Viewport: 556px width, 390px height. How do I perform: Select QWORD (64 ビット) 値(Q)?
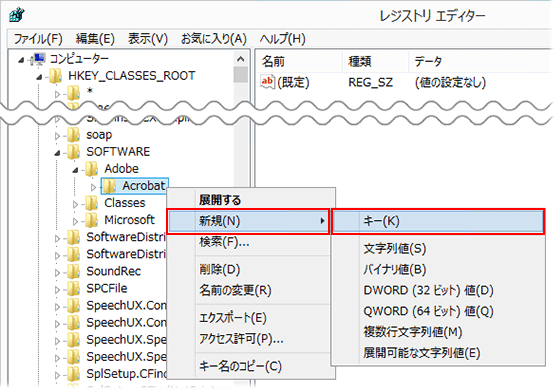coord(438,312)
